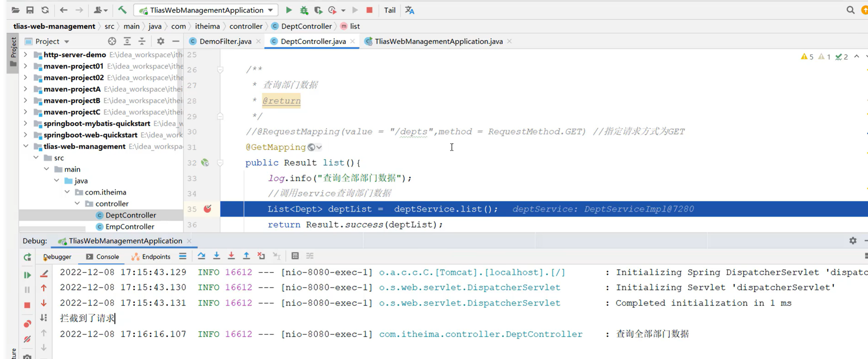Screen dimensions: 868x359
Task: Click the Step Into icon
Action: coord(216,256)
